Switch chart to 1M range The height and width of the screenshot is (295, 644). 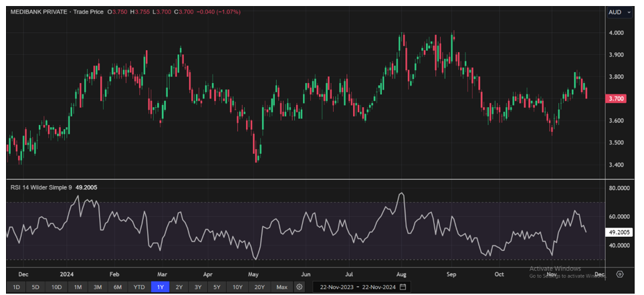click(x=78, y=287)
